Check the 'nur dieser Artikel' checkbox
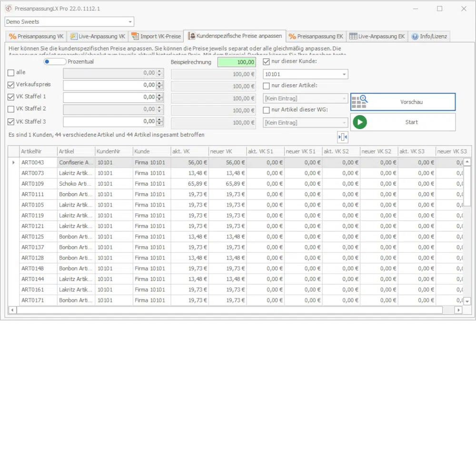The image size is (476, 476). coord(267,86)
